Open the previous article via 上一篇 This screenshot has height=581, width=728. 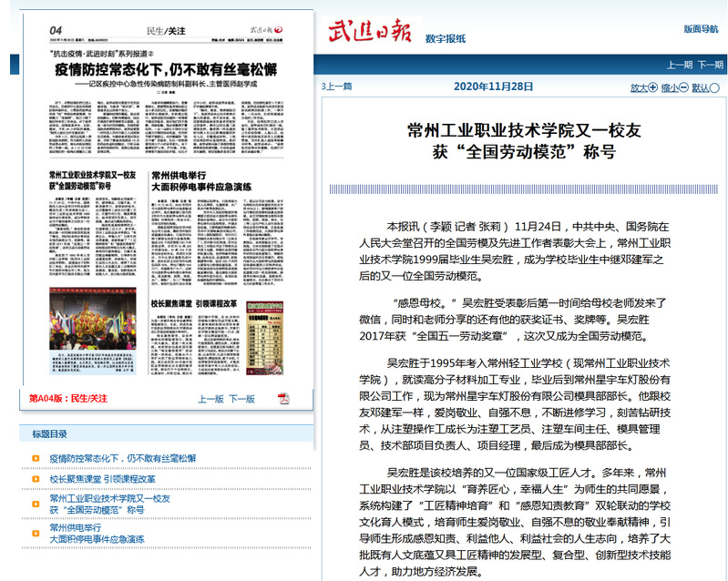pyautogui.click(x=336, y=87)
